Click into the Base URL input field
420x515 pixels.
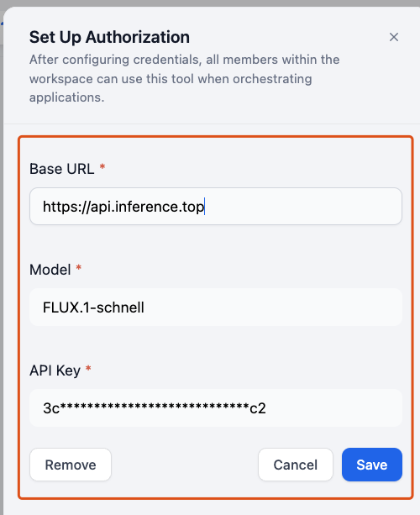pyautogui.click(x=216, y=207)
